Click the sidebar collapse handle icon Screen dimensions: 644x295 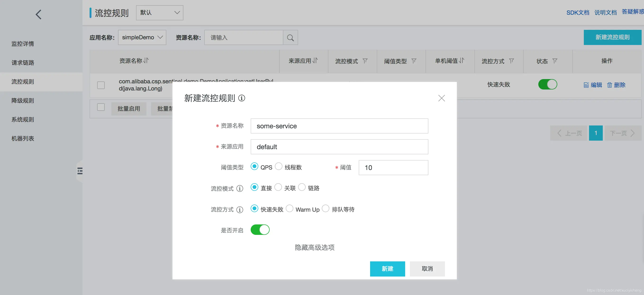point(80,171)
